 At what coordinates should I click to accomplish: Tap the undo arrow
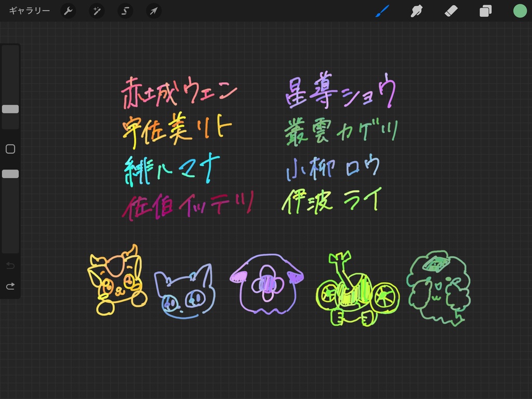point(10,265)
